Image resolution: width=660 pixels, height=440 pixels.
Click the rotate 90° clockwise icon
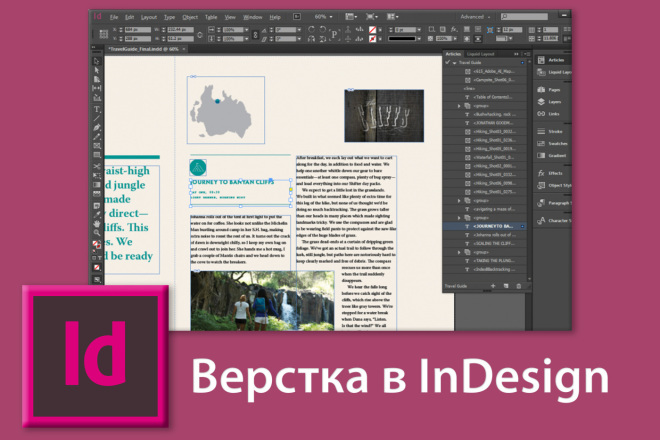click(311, 29)
